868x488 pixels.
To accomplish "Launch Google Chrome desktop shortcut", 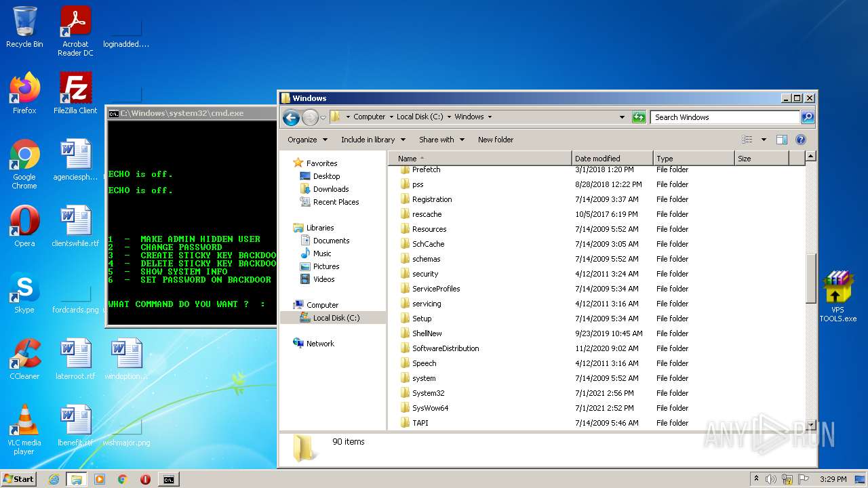I will click(24, 164).
